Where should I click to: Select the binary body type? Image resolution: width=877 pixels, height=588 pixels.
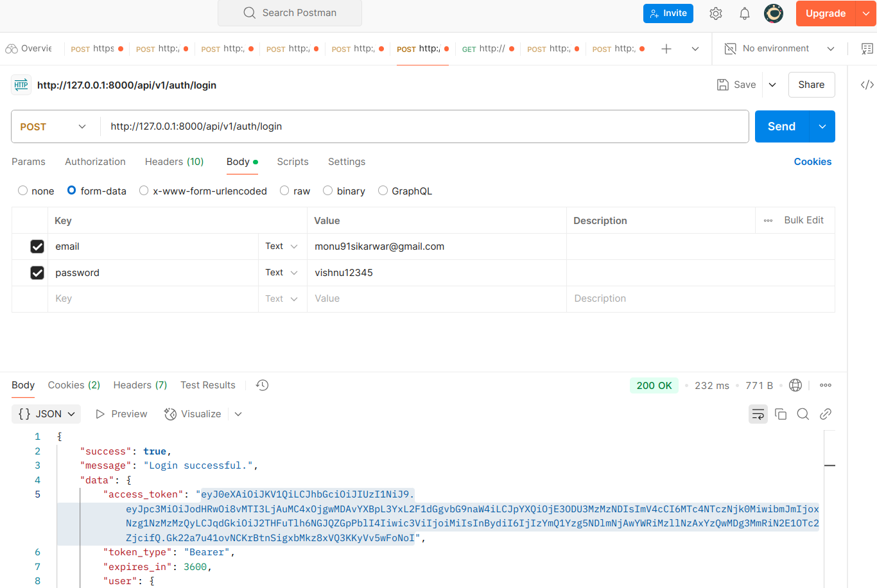point(328,191)
